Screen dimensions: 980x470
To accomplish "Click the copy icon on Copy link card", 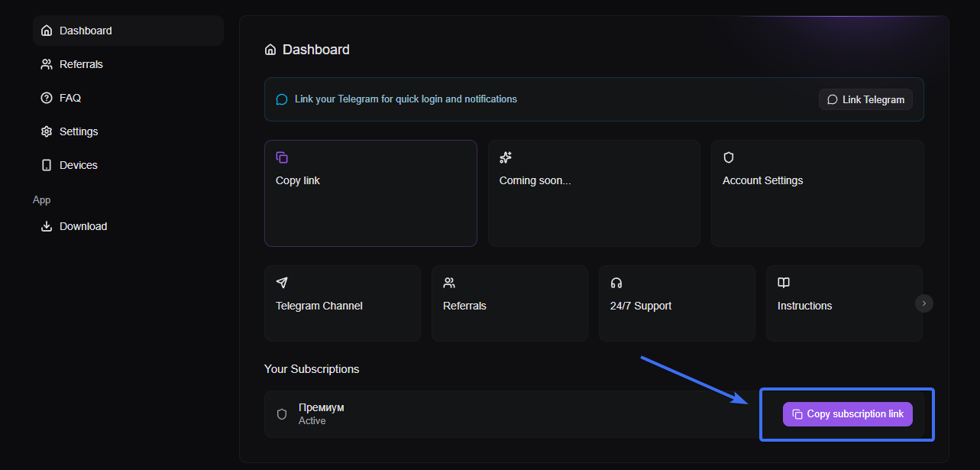I will (282, 157).
